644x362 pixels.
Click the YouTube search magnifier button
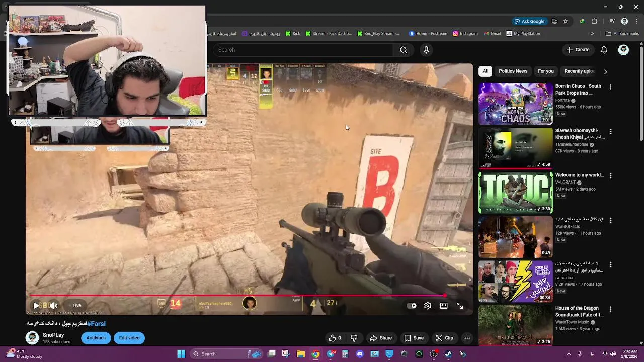[403, 50]
